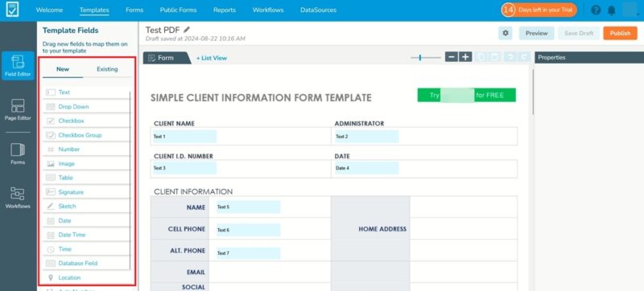Zoom out with the minus button
The image size is (644, 291).
coord(452,57)
